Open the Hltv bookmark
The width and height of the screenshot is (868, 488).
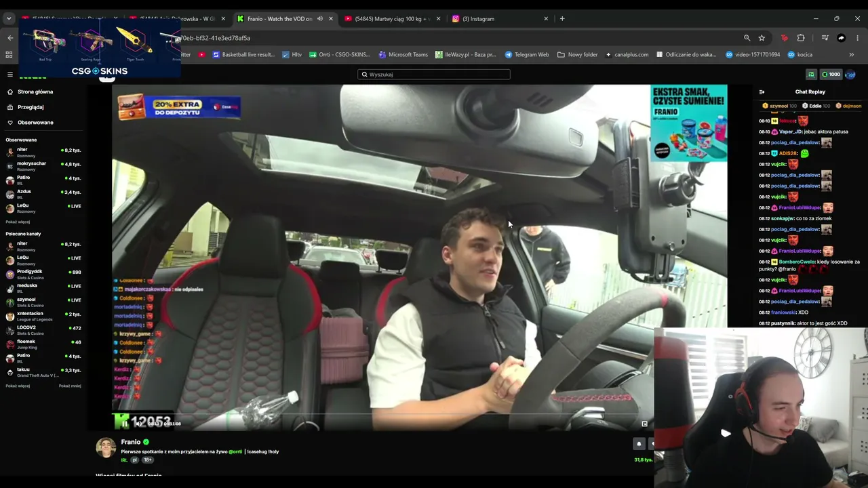292,54
